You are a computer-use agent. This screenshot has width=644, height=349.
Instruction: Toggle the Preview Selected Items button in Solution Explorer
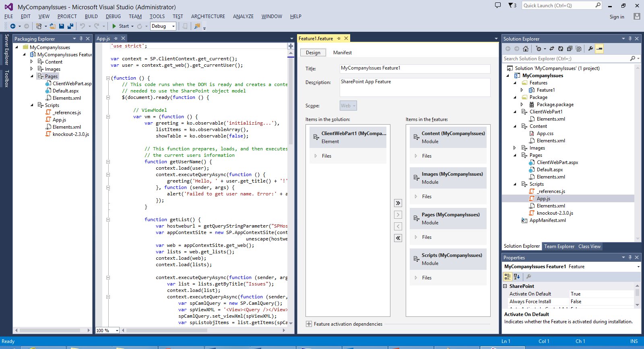(599, 49)
